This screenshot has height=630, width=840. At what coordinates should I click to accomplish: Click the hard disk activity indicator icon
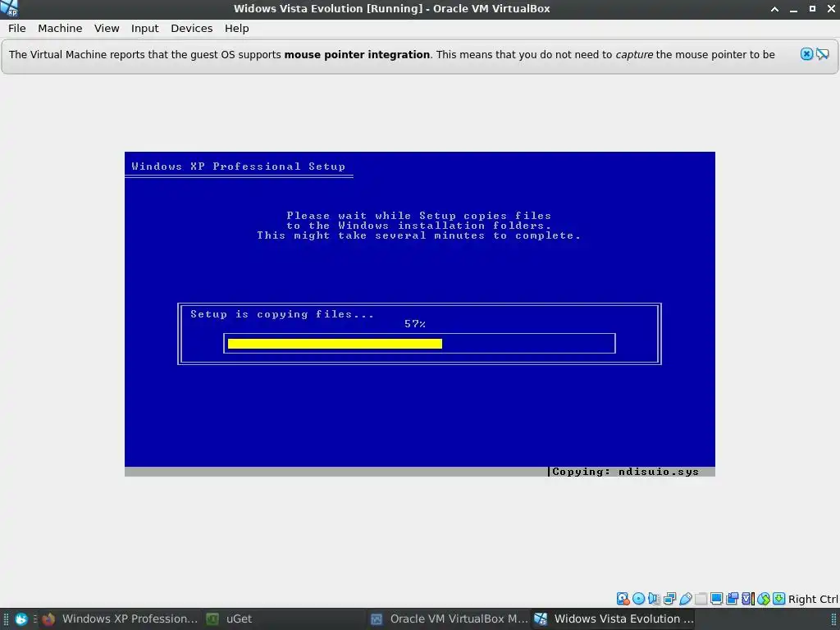(x=623, y=598)
